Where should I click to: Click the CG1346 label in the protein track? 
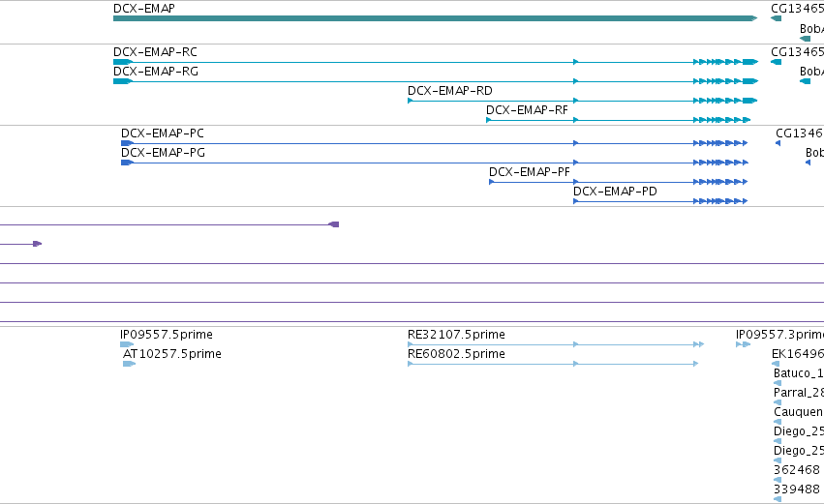(x=800, y=133)
